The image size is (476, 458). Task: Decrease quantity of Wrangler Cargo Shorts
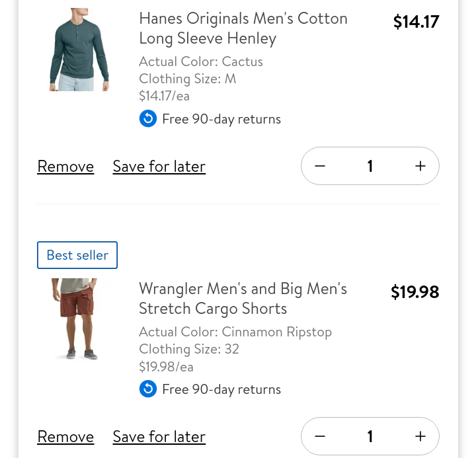[320, 436]
